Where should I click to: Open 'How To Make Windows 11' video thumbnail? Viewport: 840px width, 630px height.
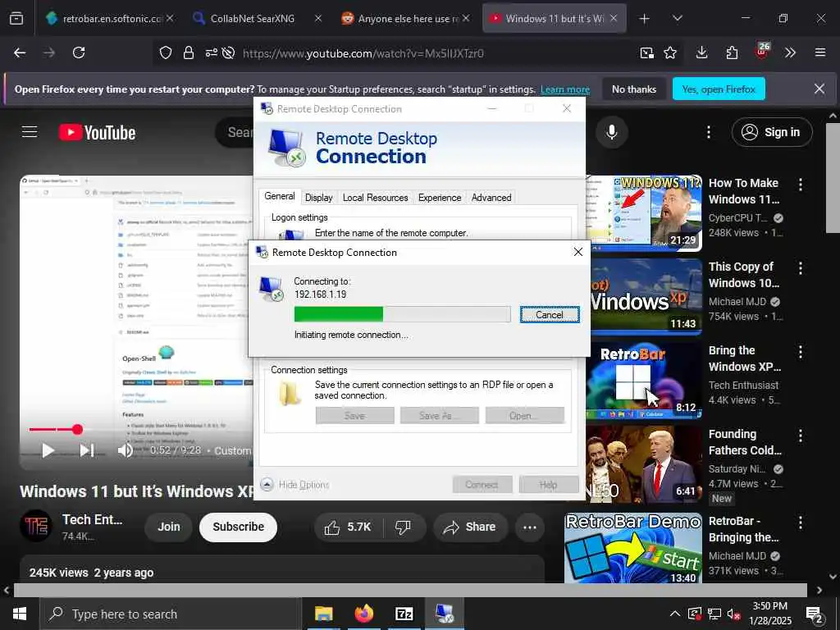(643, 212)
